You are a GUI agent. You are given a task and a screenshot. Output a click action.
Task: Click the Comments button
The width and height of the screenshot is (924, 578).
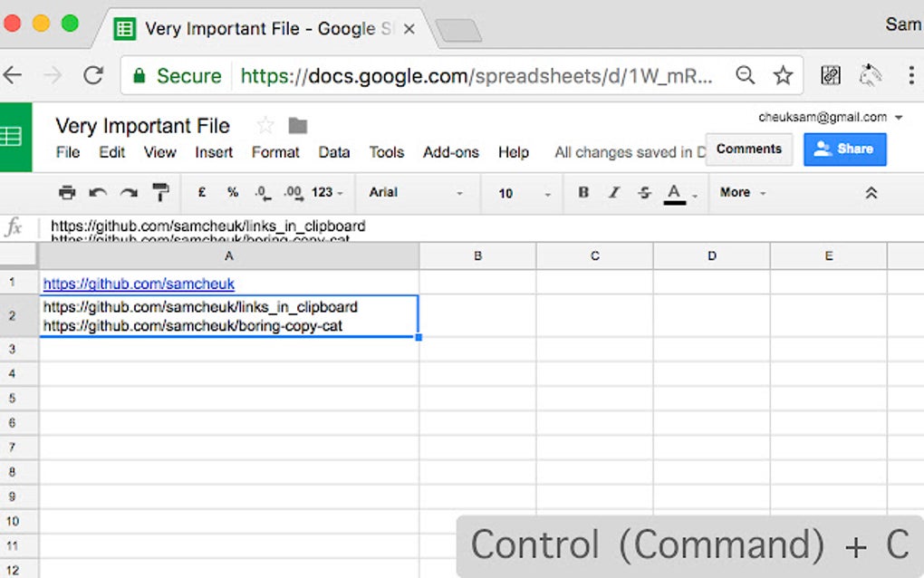749,149
